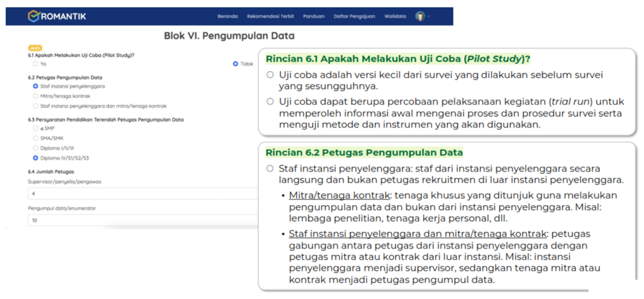Click the orange draft status badge
Viewport: 644px width, 299px height.
tap(35, 48)
